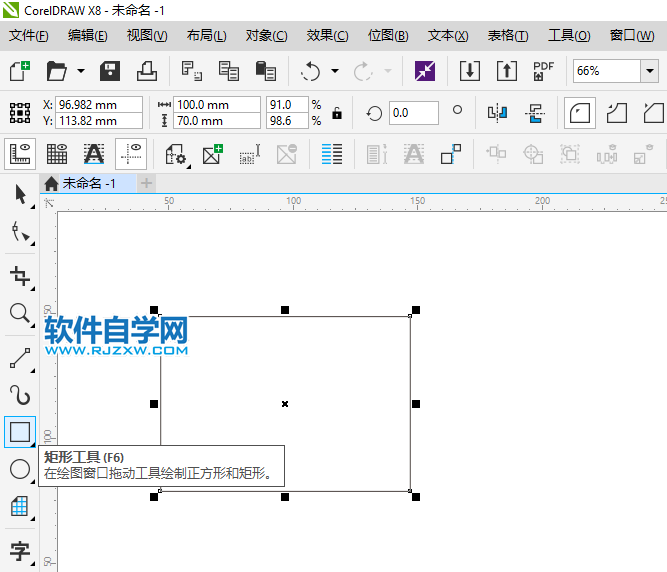Select the Shape edit tool
The width and height of the screenshot is (667, 572).
[20, 232]
